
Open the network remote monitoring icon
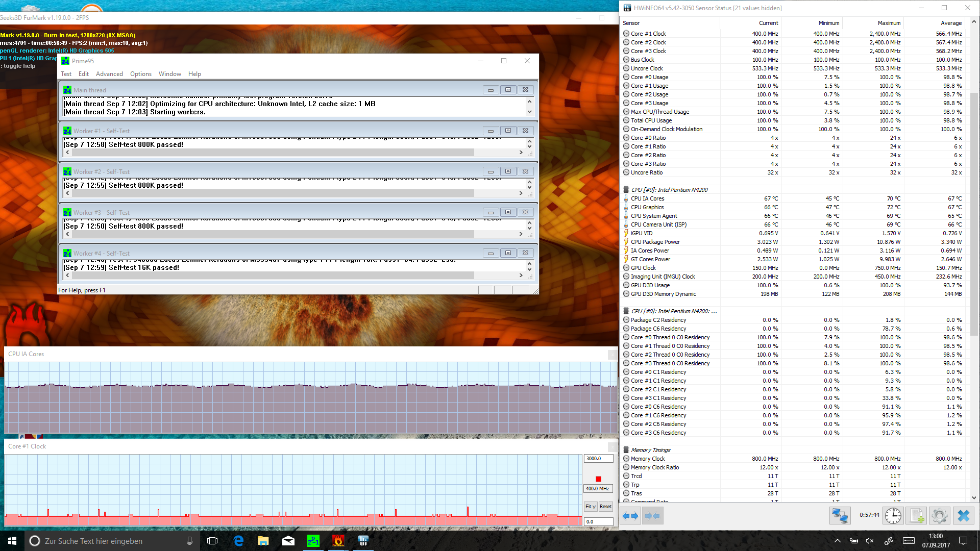pos(840,516)
